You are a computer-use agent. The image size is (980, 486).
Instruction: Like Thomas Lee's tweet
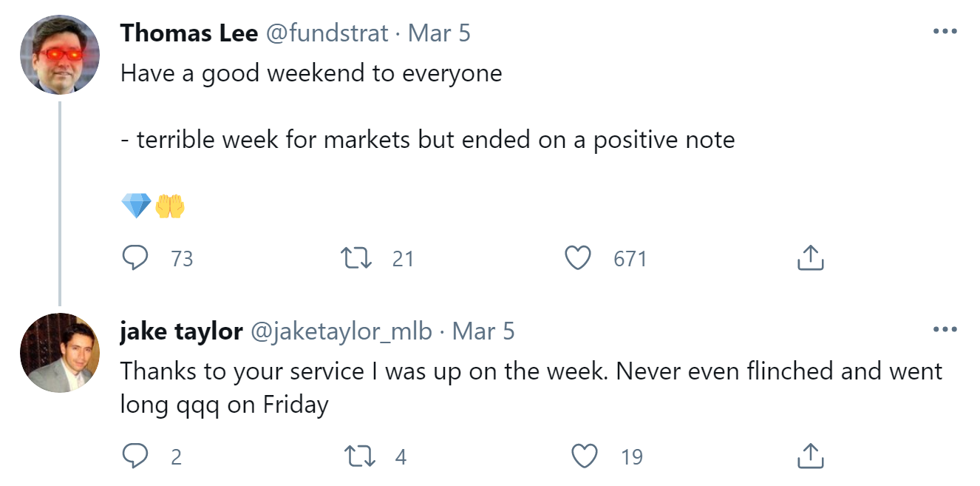[x=578, y=258]
